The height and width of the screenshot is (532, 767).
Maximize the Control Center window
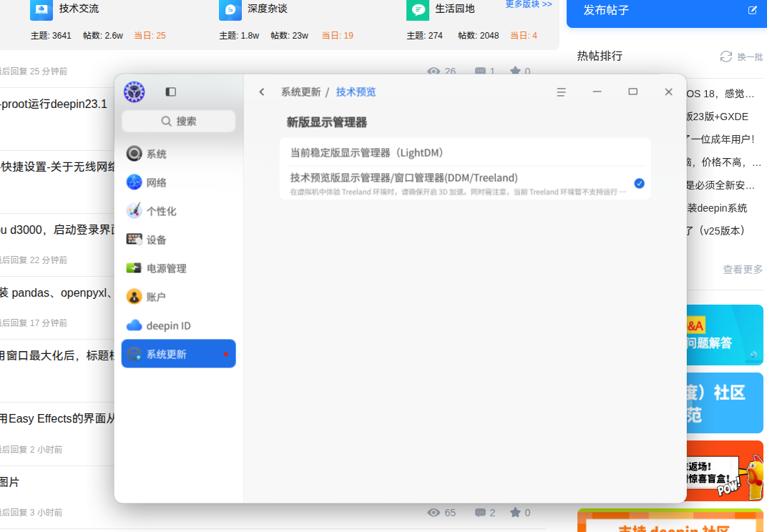tap(632, 92)
